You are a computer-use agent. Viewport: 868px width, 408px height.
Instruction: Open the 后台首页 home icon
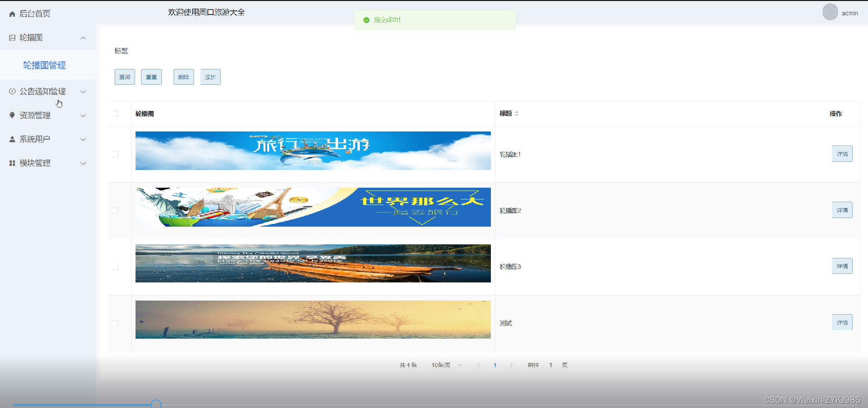pyautogui.click(x=12, y=14)
